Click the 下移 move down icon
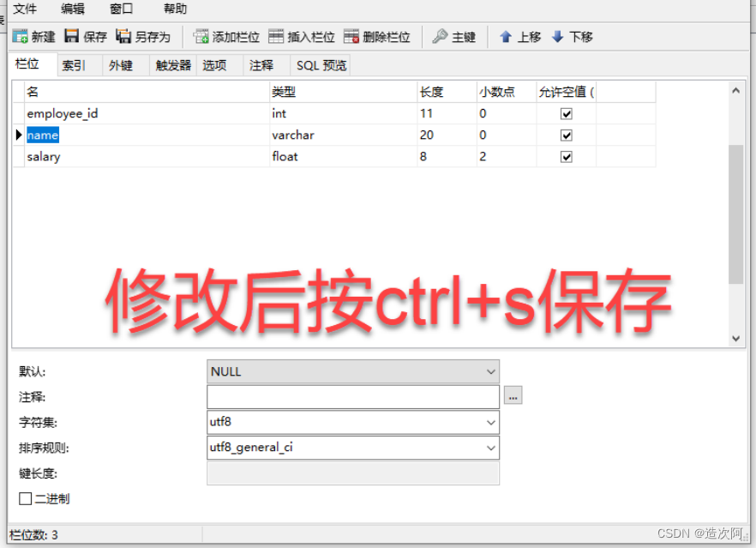This screenshot has width=756, height=548. point(571,36)
